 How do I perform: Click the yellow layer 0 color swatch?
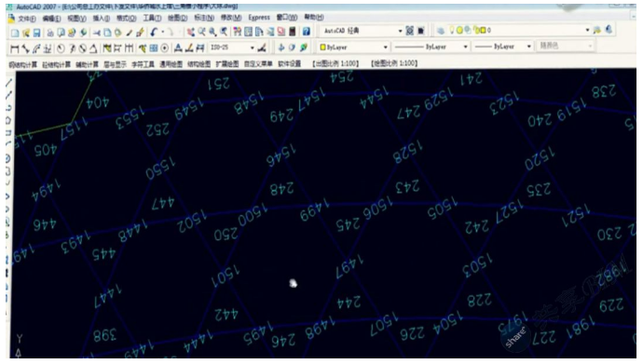tap(483, 31)
